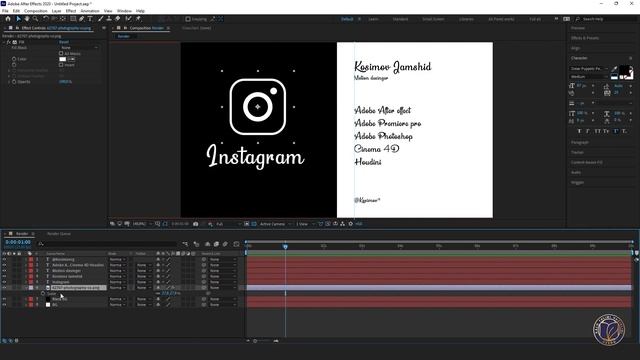This screenshot has width=640, height=360.
Task: Select the Horizontal Type tool
Action: (x=90, y=19)
